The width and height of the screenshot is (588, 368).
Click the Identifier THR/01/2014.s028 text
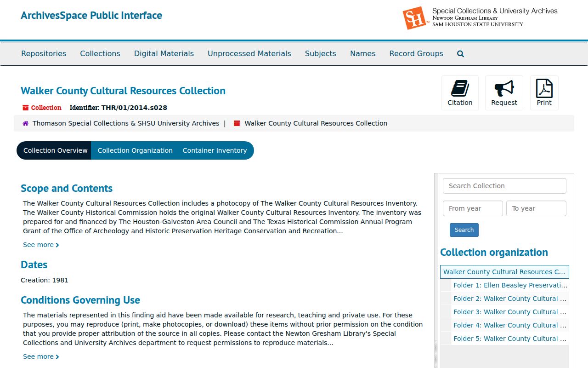pos(118,108)
